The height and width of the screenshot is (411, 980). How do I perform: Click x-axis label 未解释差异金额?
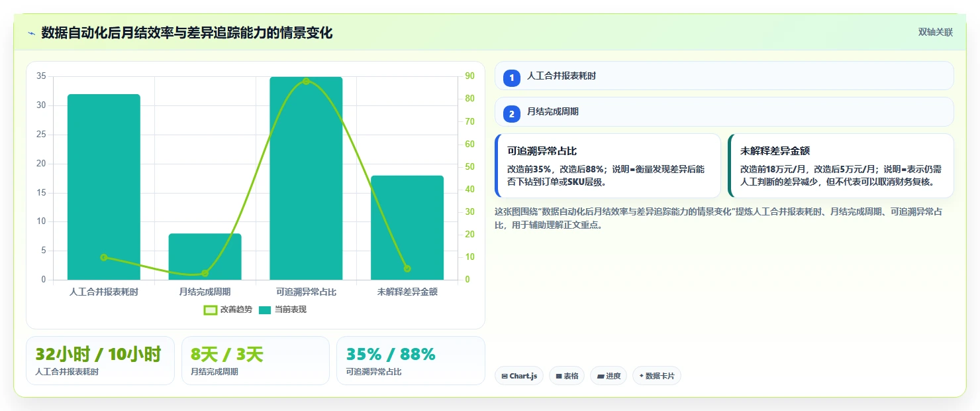click(407, 292)
